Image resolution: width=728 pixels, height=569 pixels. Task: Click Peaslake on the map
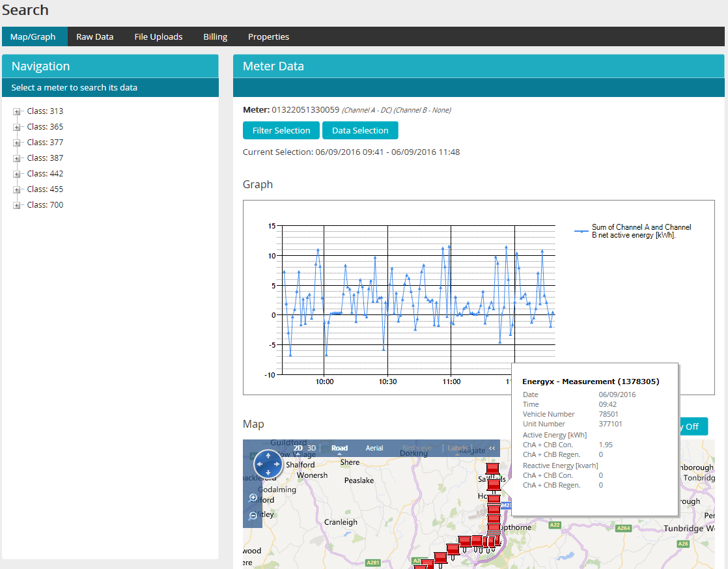[x=359, y=480]
